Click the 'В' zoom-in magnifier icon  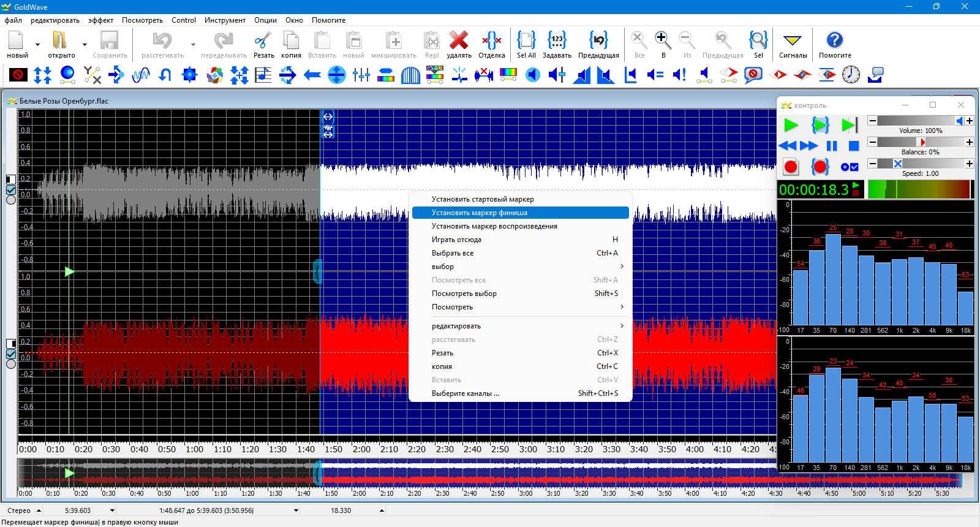click(x=663, y=41)
